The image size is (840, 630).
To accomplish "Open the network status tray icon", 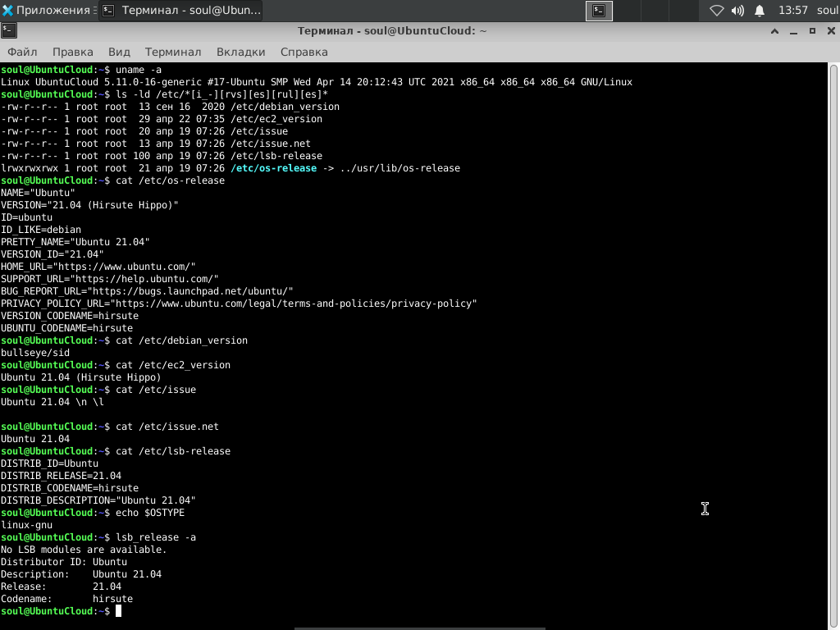I will tap(716, 10).
